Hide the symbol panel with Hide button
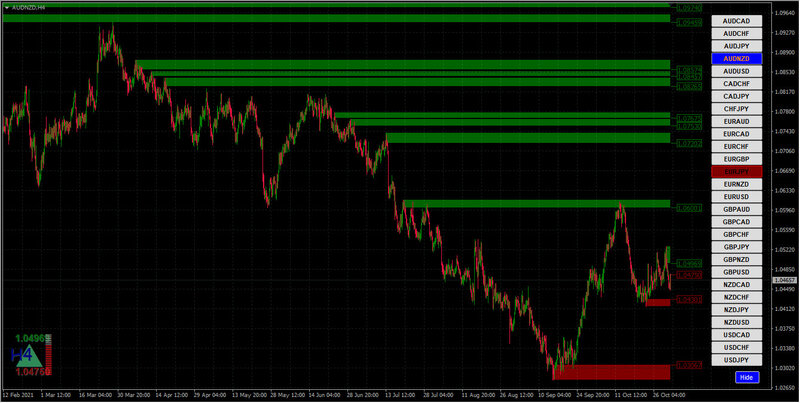This screenshot has height=403, width=800. (747, 377)
